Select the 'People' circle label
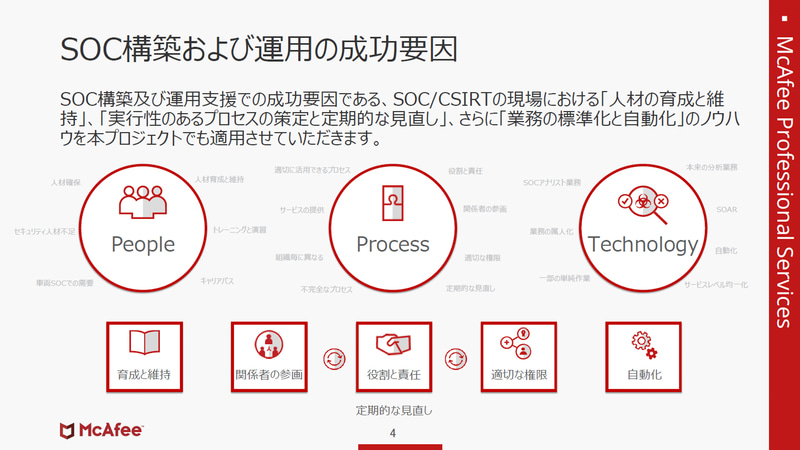The height and width of the screenshot is (450, 800). click(143, 244)
